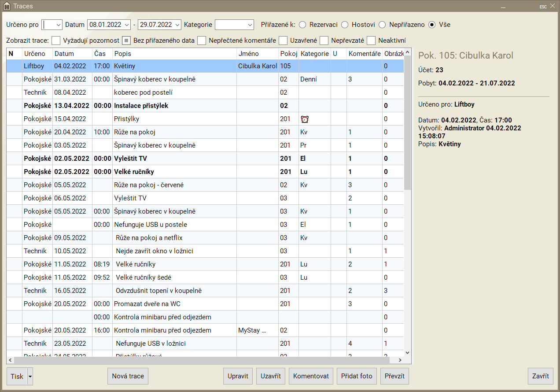
Task: Click the Traces window house icon
Action: click(x=7, y=7)
